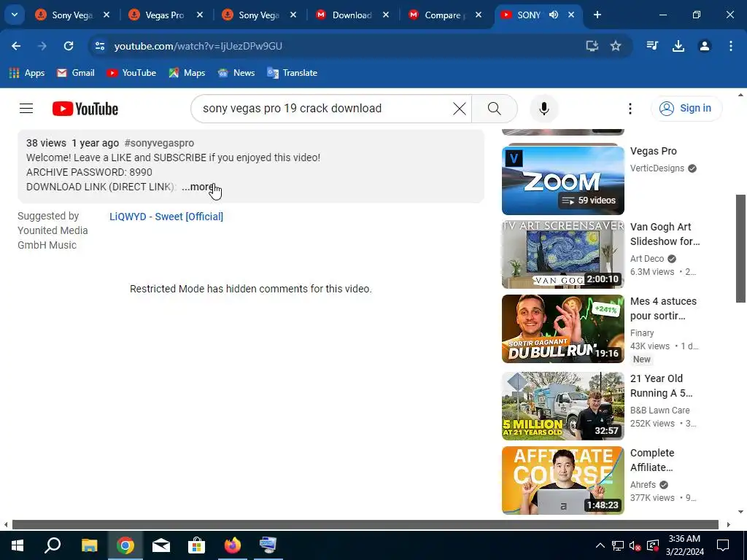Viewport: 747px width, 560px height.
Task: Open taskbar search magnifier
Action: click(x=53, y=545)
